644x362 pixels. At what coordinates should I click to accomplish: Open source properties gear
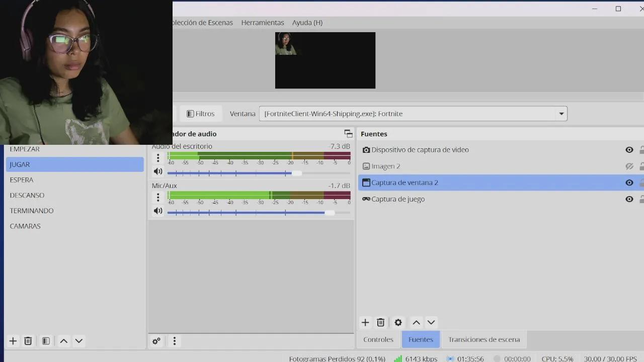click(x=398, y=322)
